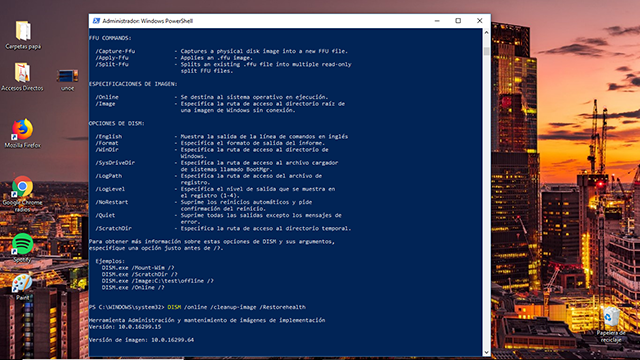Click the scrollbar up arrow in PowerShell
This screenshot has height=360, width=640.
tap(486, 33)
